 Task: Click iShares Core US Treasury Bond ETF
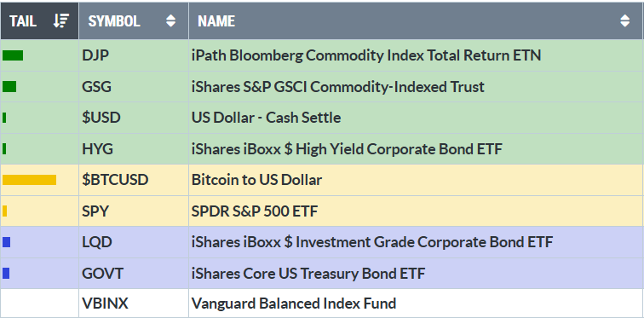308,273
